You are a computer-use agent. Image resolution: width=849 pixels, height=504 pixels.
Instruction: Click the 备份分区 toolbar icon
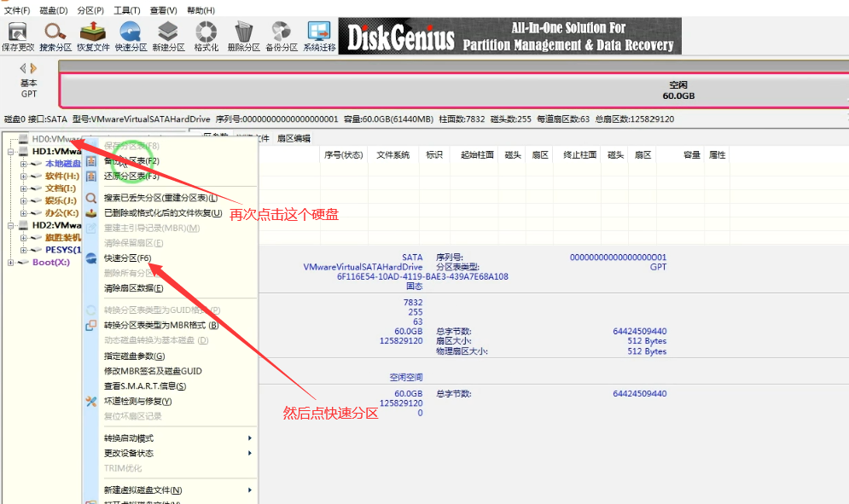point(282,37)
